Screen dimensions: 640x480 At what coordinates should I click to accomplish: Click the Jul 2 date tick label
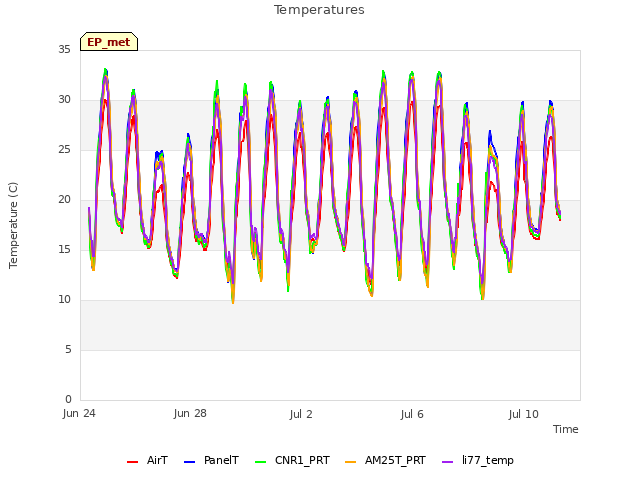[301, 414]
